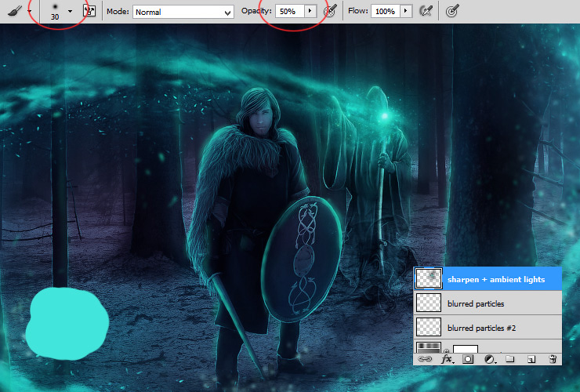Image resolution: width=580 pixels, height=392 pixels.
Task: Delete layer with the trash icon
Action: (553, 359)
